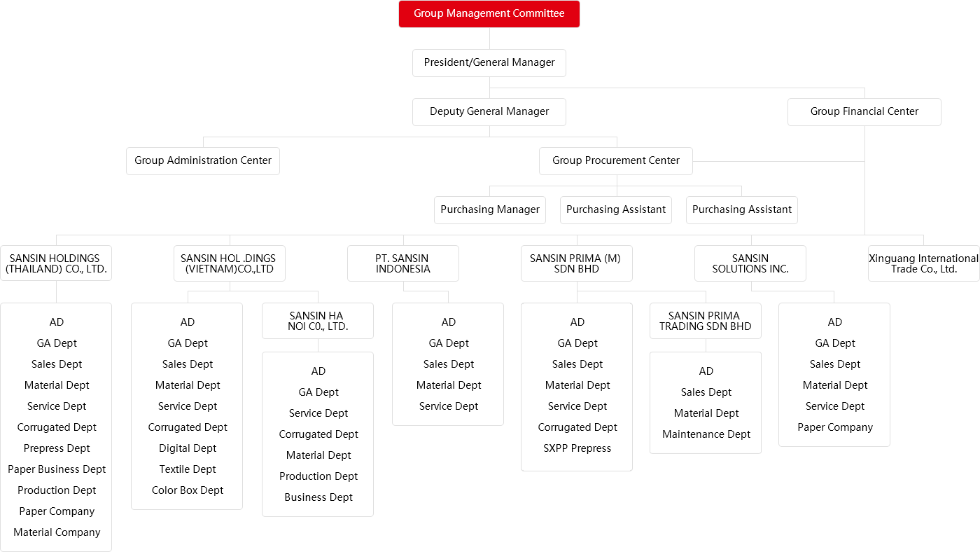This screenshot has width=980, height=552.
Task: Select Group Administration Center
Action: [x=203, y=160]
